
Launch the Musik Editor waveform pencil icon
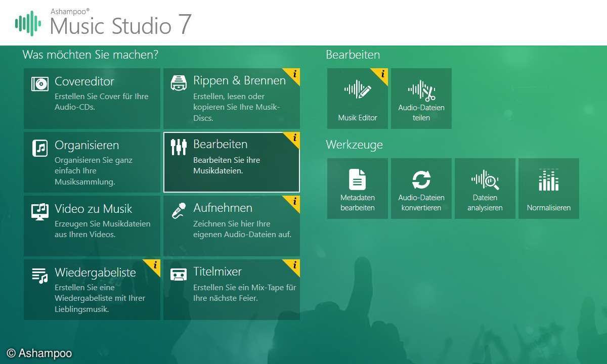coord(358,89)
